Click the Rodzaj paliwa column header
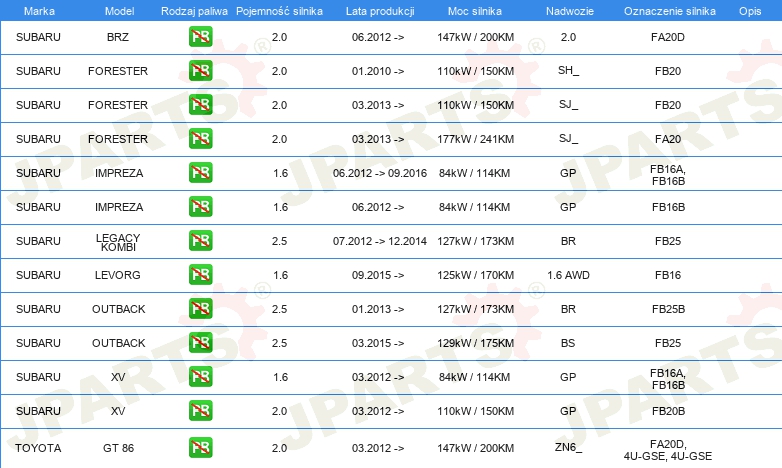The image size is (782, 468). (194, 11)
